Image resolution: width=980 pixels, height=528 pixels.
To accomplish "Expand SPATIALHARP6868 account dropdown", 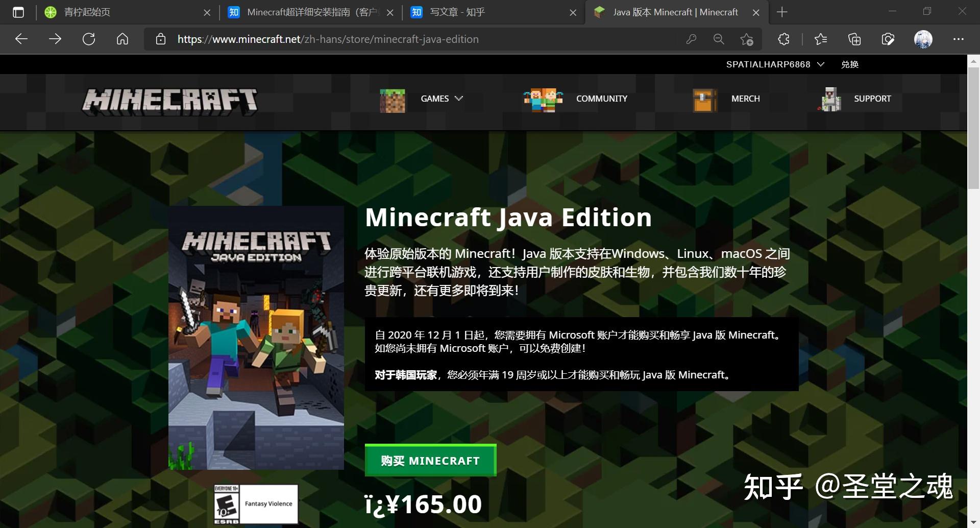I will tap(775, 64).
